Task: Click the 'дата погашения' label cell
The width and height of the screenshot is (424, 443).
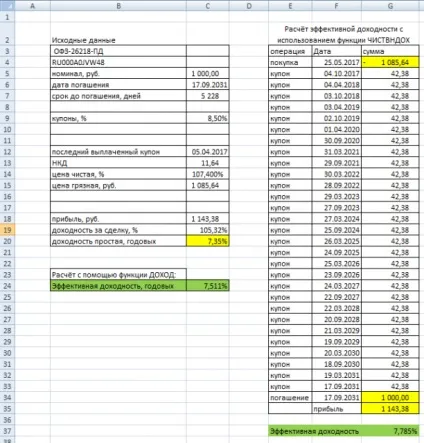Action: pos(118,85)
